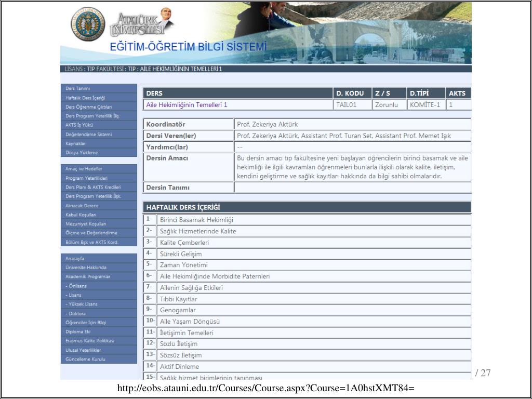This screenshot has height=399, width=532.
Task: Click the Atatürk University round seal logo
Action: tap(88, 24)
